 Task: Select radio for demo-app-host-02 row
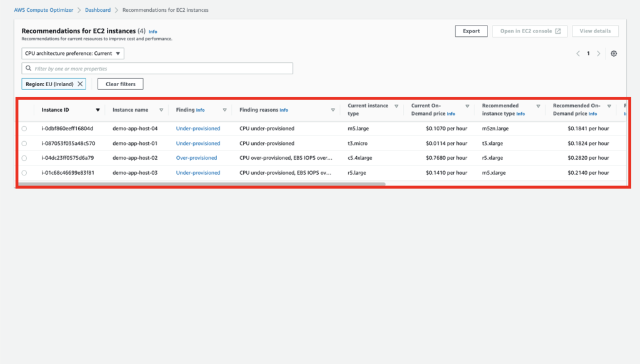pos(24,158)
